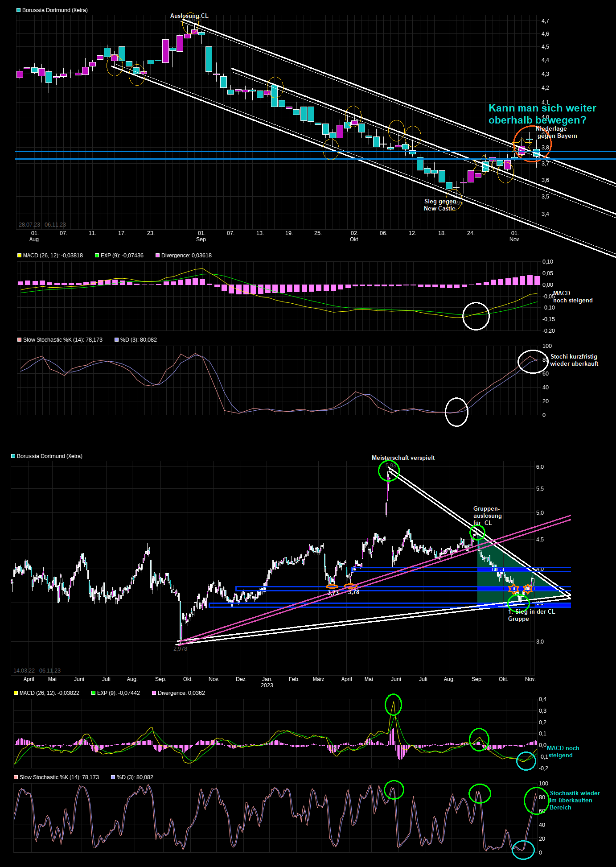Click the 'Jan. 2023' axis label

[267, 682]
